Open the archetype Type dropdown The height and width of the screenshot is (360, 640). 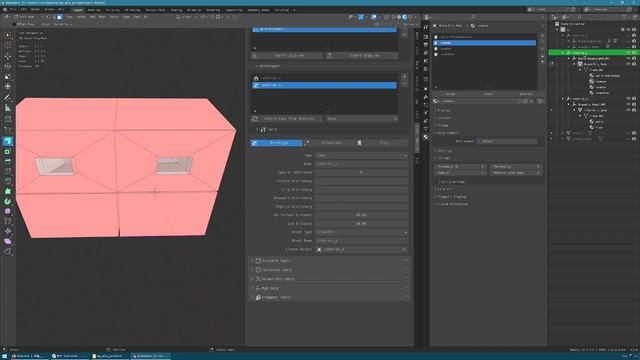pyautogui.click(x=361, y=156)
